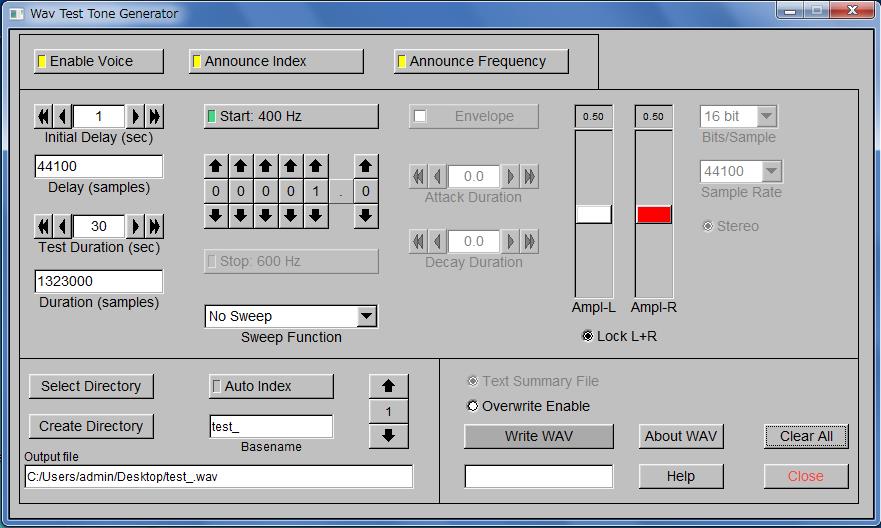Increase the third frequency digit with up arrow

(x=266, y=166)
